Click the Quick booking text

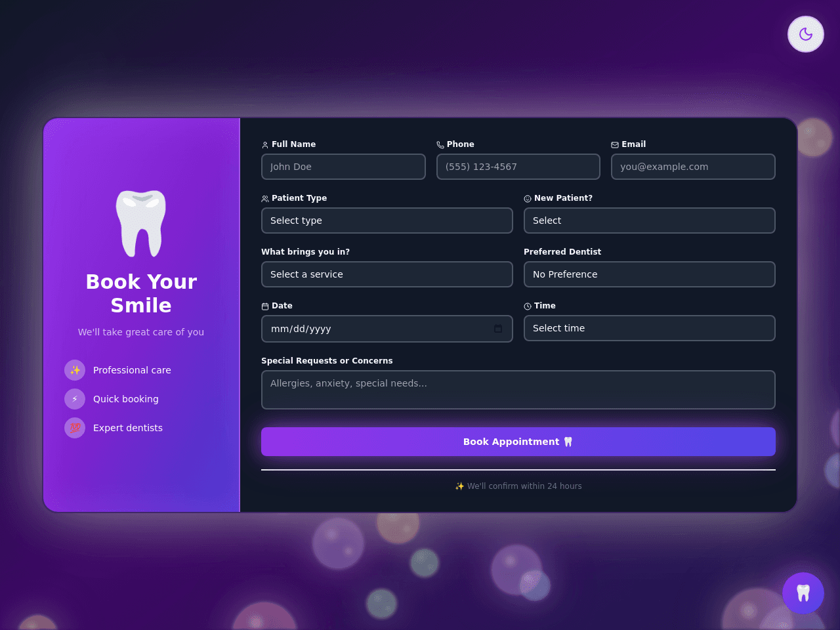pyautogui.click(x=126, y=399)
